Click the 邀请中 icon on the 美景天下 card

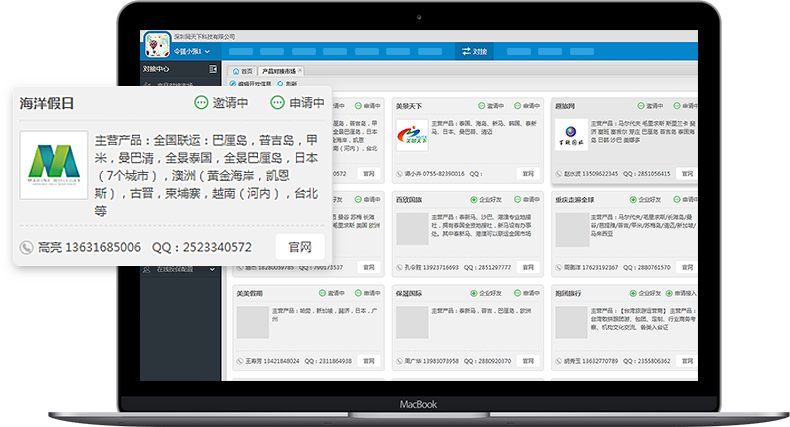pyautogui.click(x=482, y=106)
